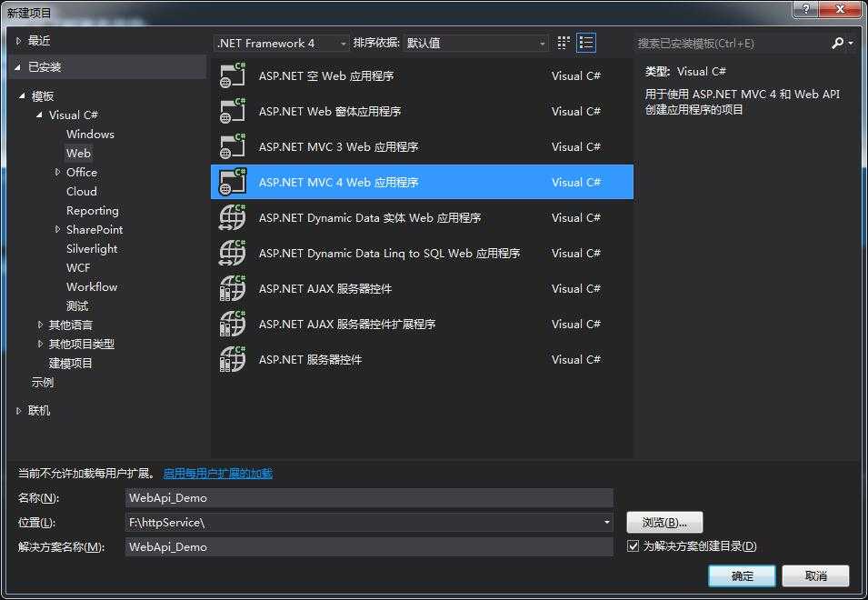Collapse the 模板 tree node
Viewport: 868px width, 600px height.
[22, 95]
